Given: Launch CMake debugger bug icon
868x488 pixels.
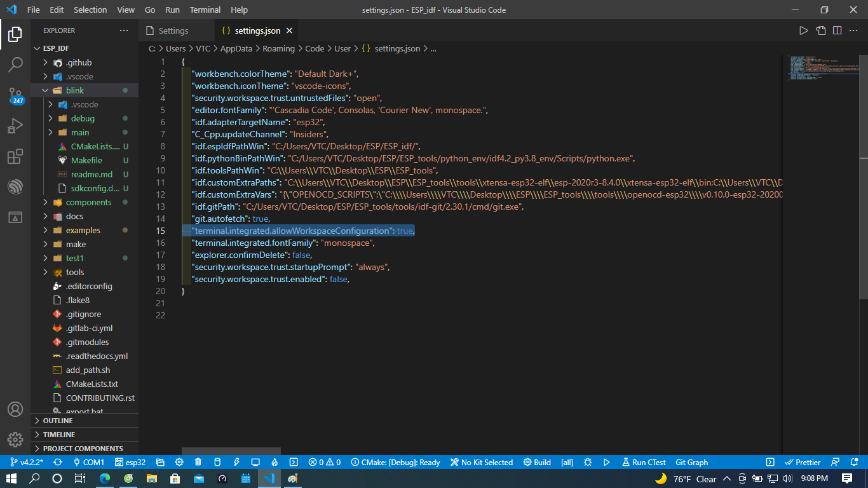Looking at the screenshot, I should click(x=588, y=462).
